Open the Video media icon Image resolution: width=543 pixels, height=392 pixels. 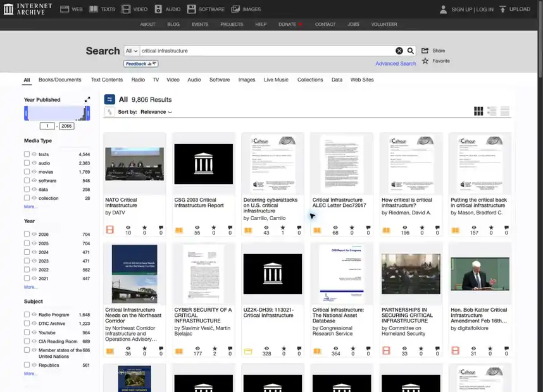126,9
